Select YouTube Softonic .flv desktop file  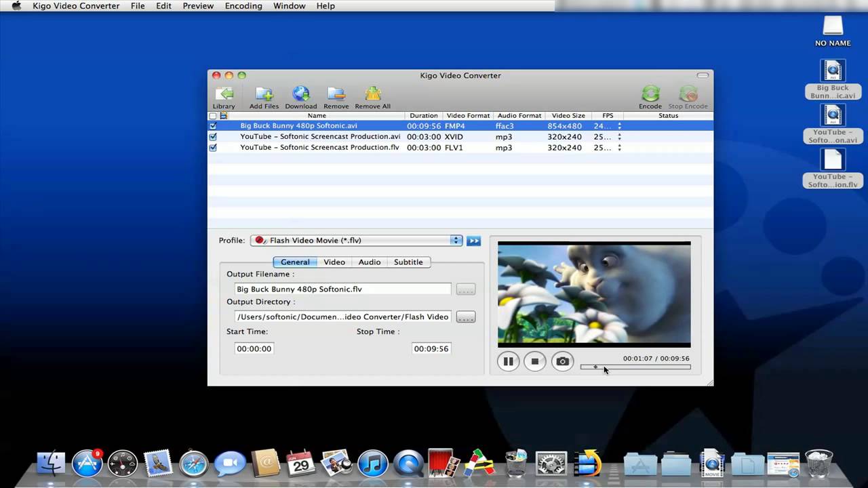[833, 168]
